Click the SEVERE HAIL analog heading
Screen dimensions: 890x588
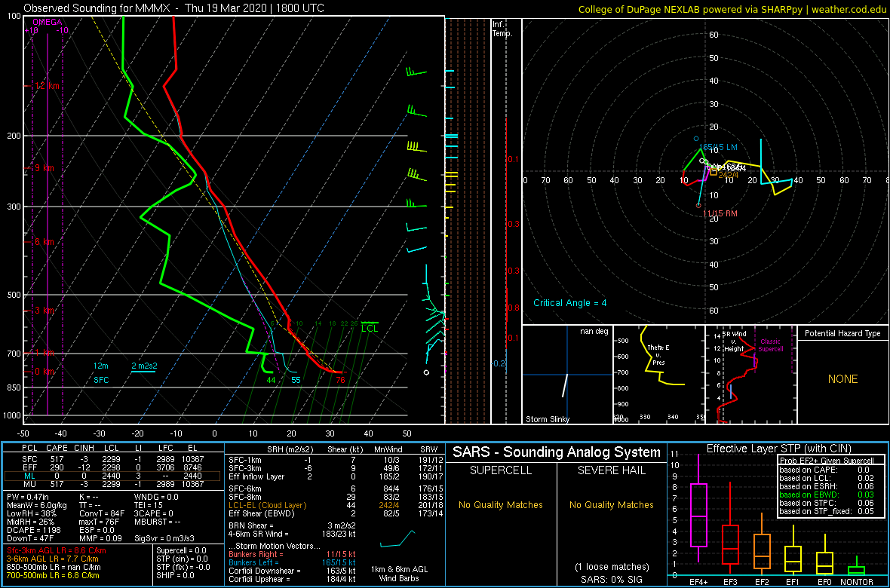pyautogui.click(x=612, y=472)
